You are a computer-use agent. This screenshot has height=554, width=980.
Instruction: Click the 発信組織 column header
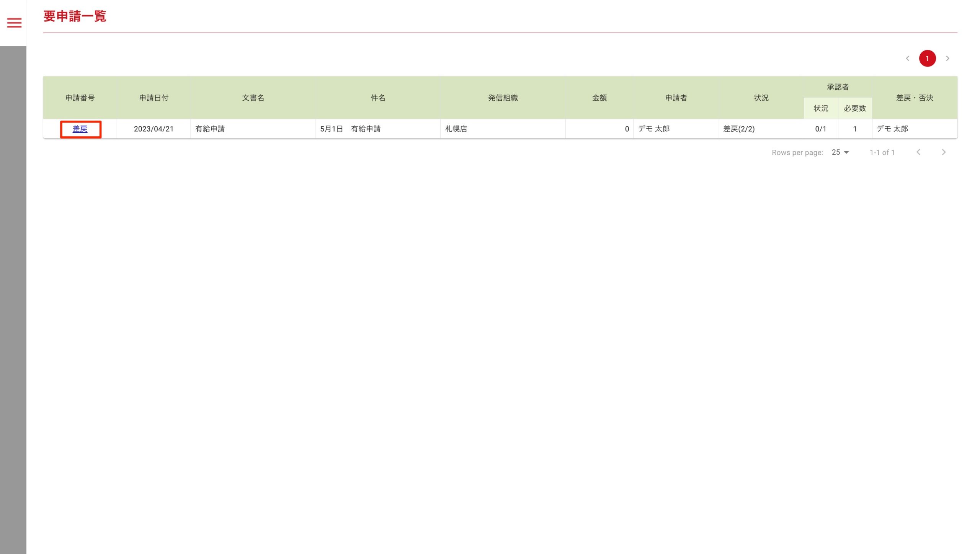(503, 98)
